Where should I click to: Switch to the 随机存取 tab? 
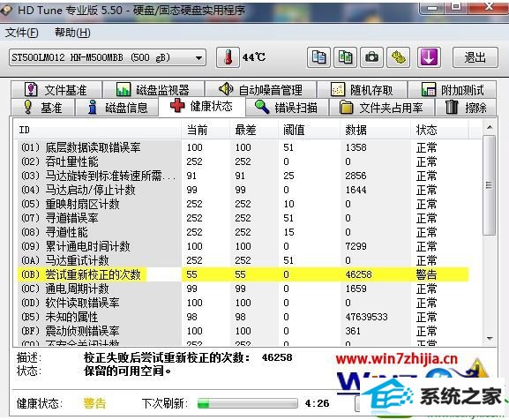coord(362,90)
